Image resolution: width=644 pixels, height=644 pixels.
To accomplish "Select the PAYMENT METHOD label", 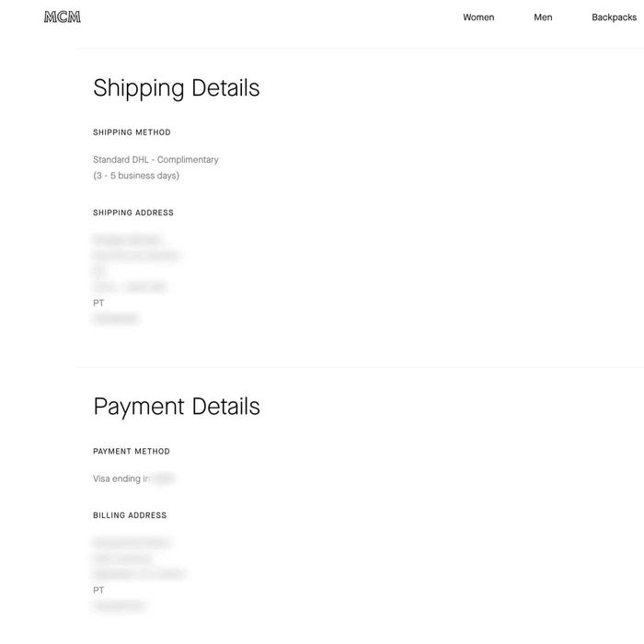I will click(x=132, y=452).
